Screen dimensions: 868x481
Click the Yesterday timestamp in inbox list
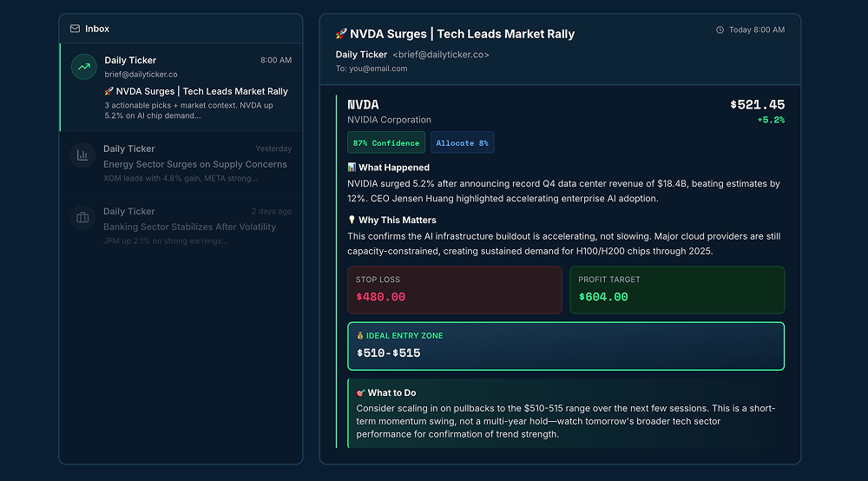273,148
